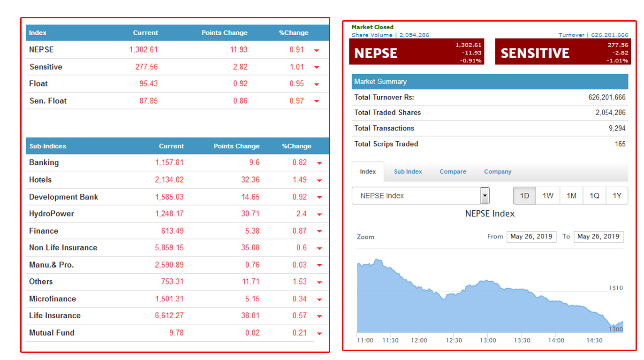Click the down arrow in Microfinance row
644x360 pixels.
click(x=319, y=299)
